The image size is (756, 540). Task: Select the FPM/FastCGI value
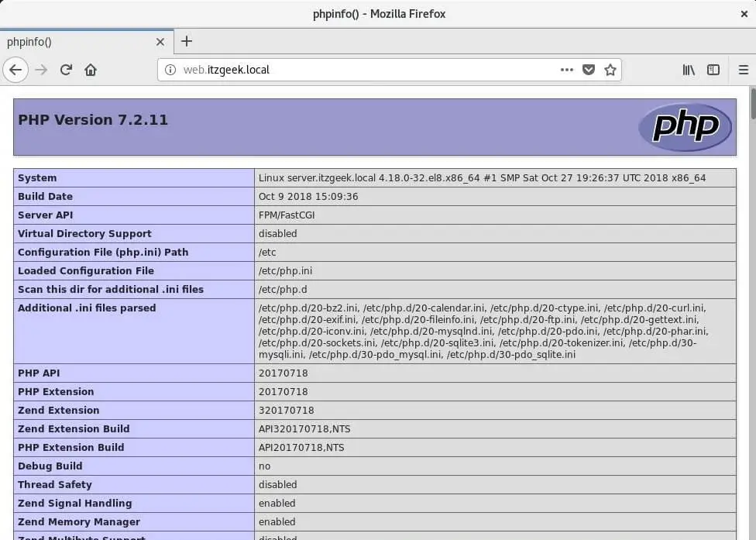pos(287,215)
